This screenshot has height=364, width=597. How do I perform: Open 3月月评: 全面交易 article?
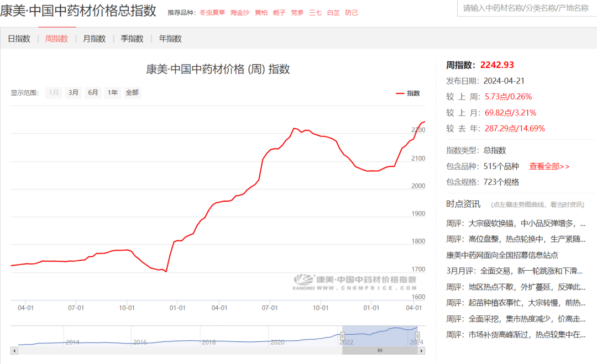pyautogui.click(x=515, y=271)
